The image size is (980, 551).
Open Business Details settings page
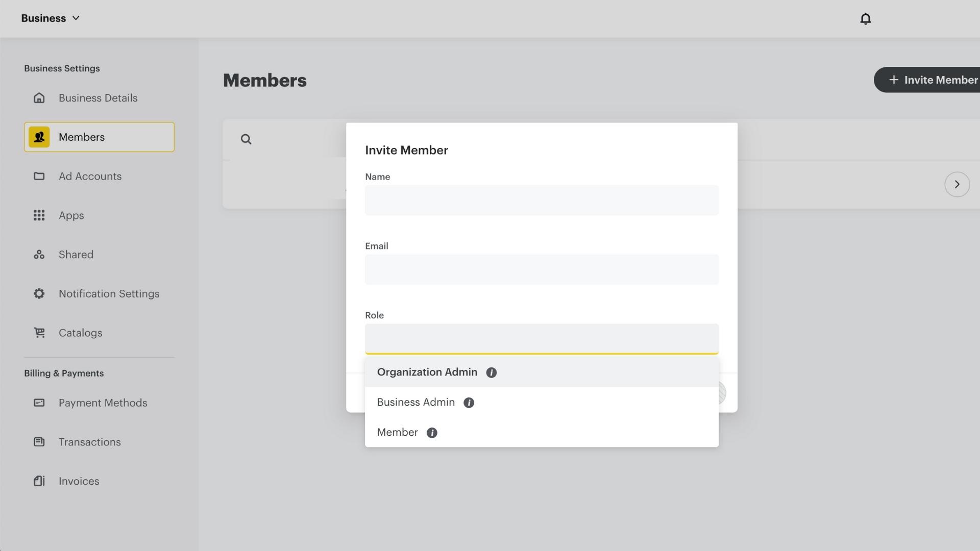click(x=99, y=98)
